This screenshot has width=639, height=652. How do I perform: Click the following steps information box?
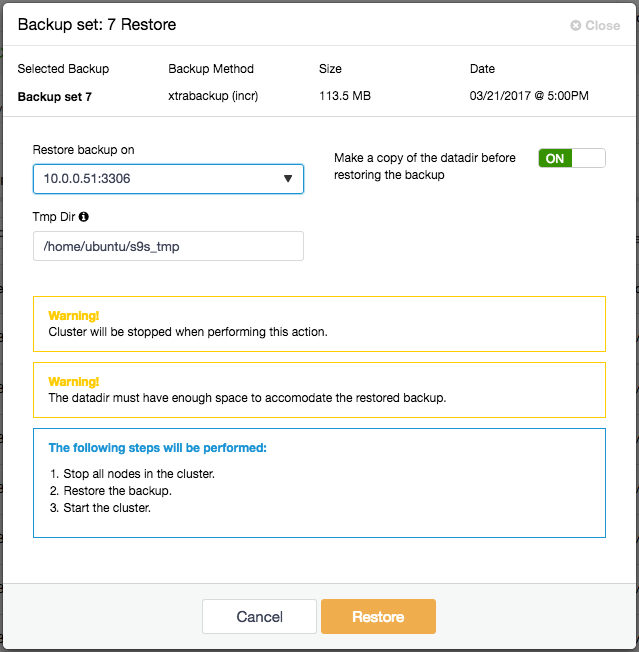pyautogui.click(x=319, y=483)
